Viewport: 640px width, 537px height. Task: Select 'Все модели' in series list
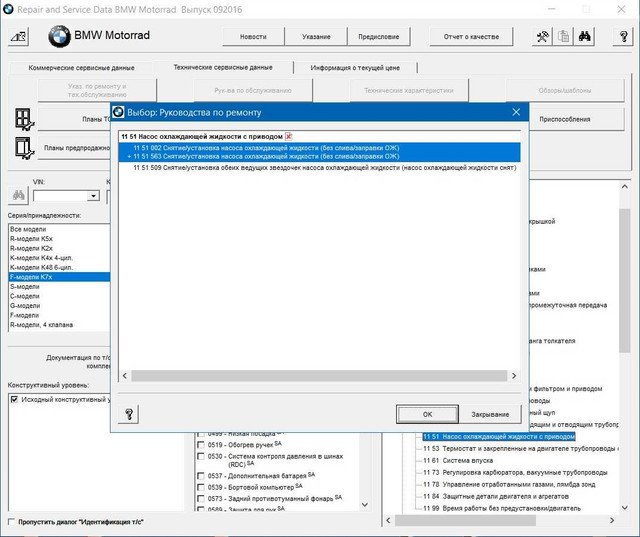pyautogui.click(x=59, y=229)
